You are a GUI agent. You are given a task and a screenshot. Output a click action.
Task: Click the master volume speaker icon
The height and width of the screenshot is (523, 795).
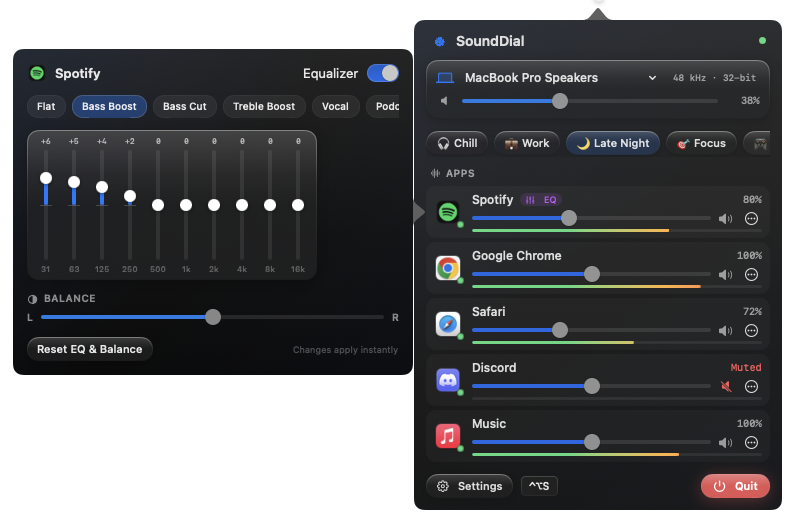pos(444,101)
